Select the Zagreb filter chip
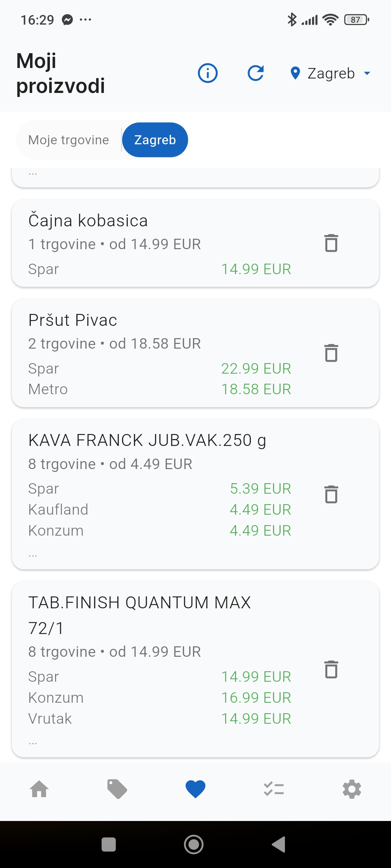The height and width of the screenshot is (868, 391). point(155,140)
